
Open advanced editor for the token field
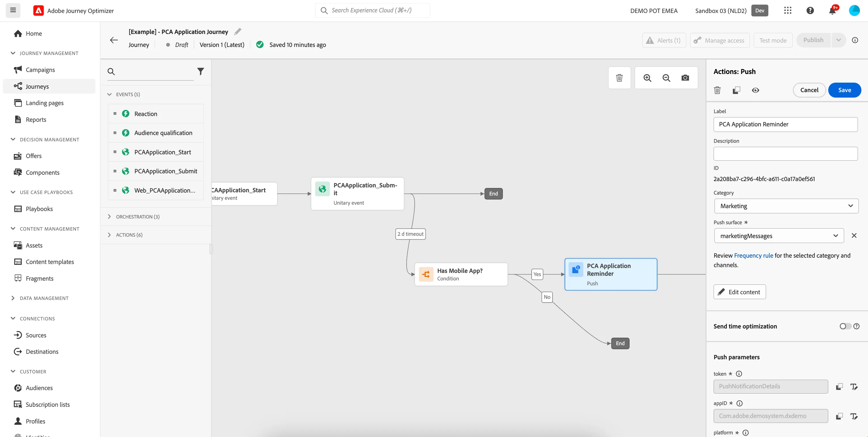click(854, 387)
